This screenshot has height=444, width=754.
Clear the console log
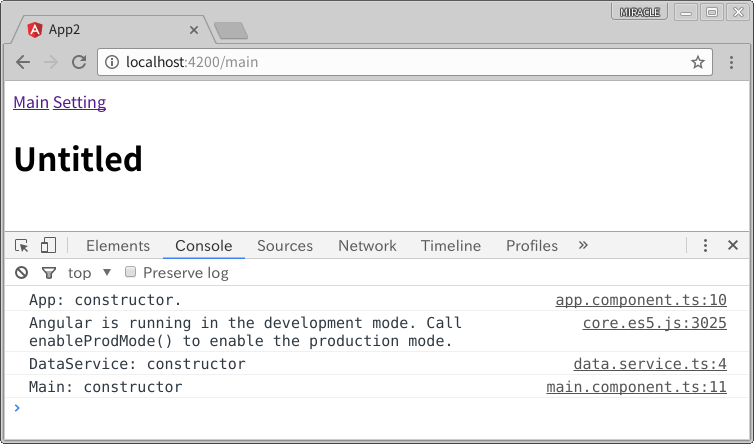pos(21,273)
